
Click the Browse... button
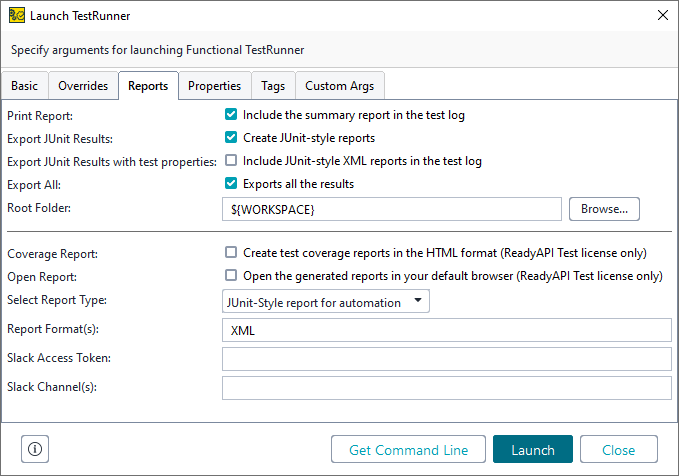pos(604,209)
